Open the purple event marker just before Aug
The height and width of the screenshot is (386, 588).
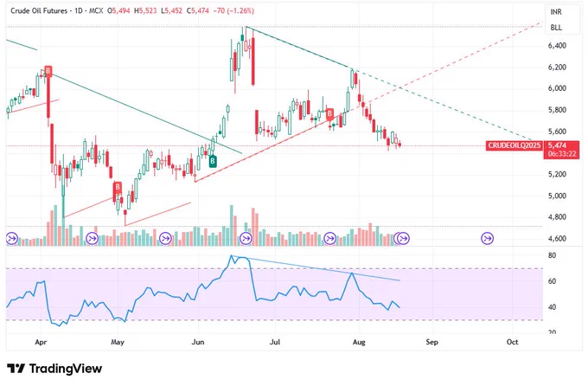(x=330, y=238)
